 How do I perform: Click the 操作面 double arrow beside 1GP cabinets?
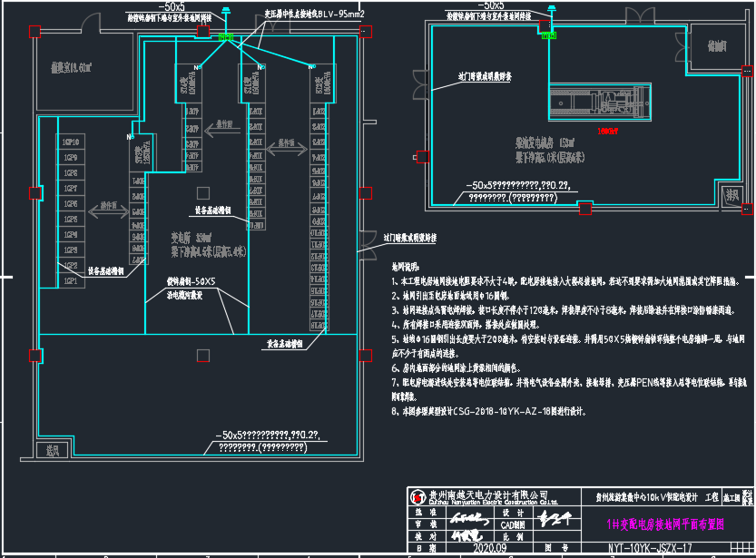pyautogui.click(x=109, y=210)
